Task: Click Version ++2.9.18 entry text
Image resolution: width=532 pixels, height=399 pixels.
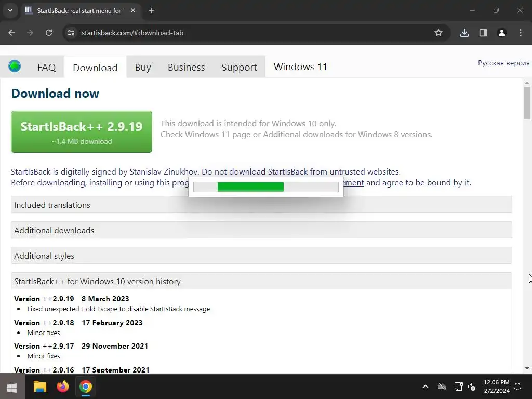Action: tap(44, 323)
